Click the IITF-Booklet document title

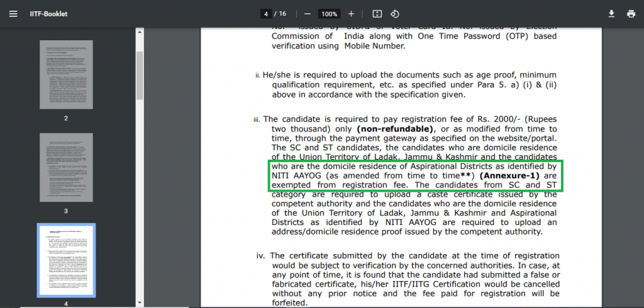(x=48, y=14)
